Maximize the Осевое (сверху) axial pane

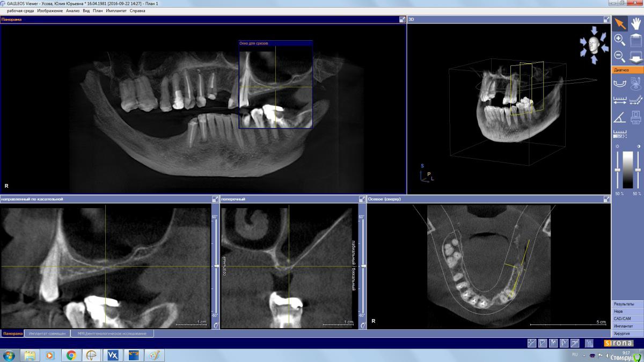click(607, 199)
